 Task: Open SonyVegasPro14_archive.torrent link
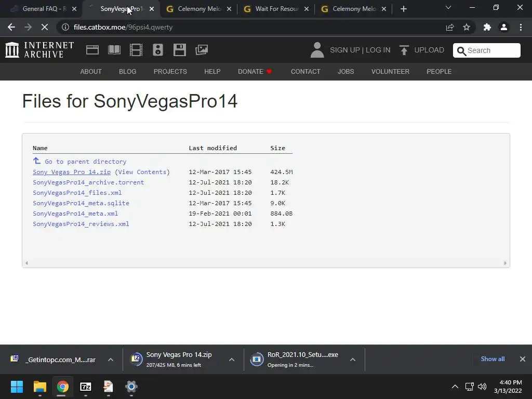point(88,182)
